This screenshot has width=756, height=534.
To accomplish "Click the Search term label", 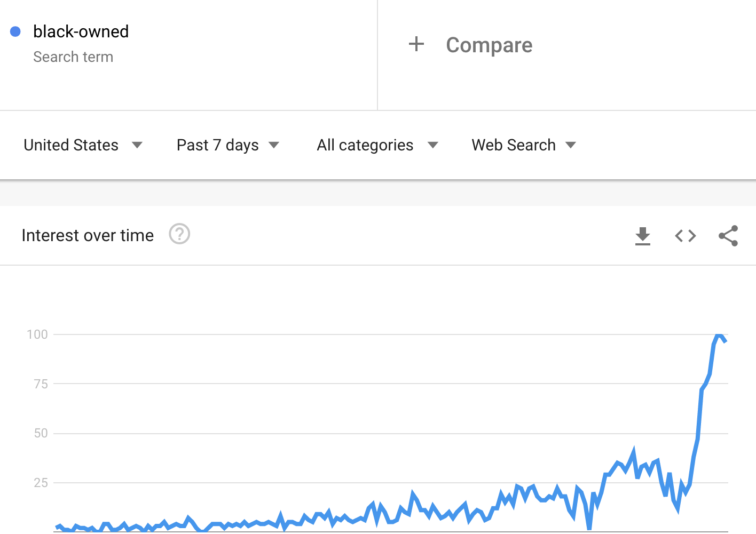I will click(x=73, y=57).
